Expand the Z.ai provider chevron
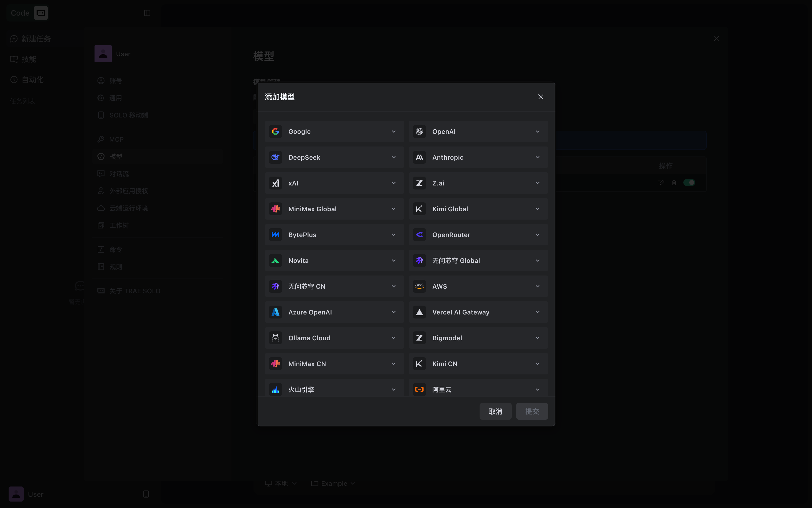 click(538, 183)
